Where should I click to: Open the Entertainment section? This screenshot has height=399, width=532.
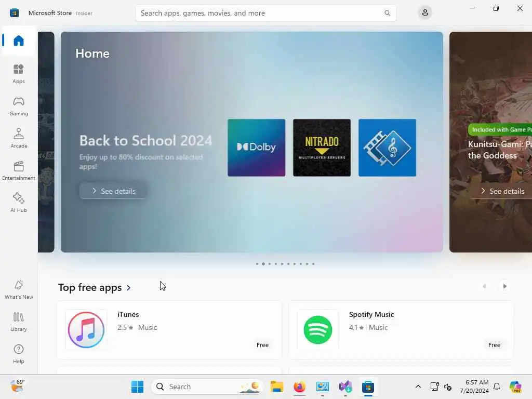19,170
